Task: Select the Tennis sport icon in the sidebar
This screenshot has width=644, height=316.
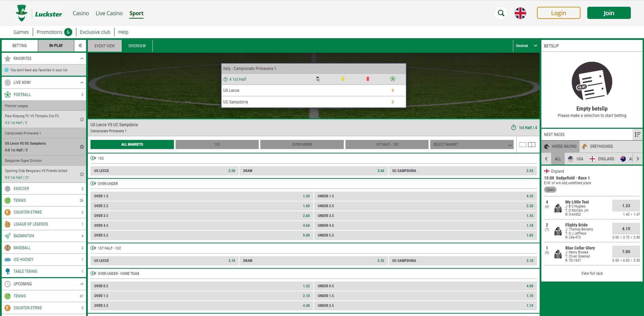Action: (8, 200)
